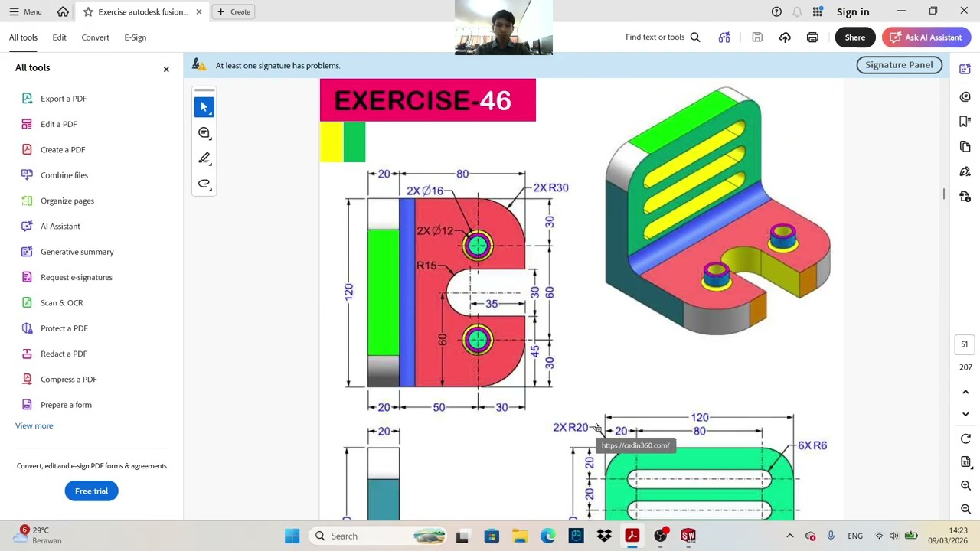
Task: Rotate the page view clockwise
Action: point(965,439)
